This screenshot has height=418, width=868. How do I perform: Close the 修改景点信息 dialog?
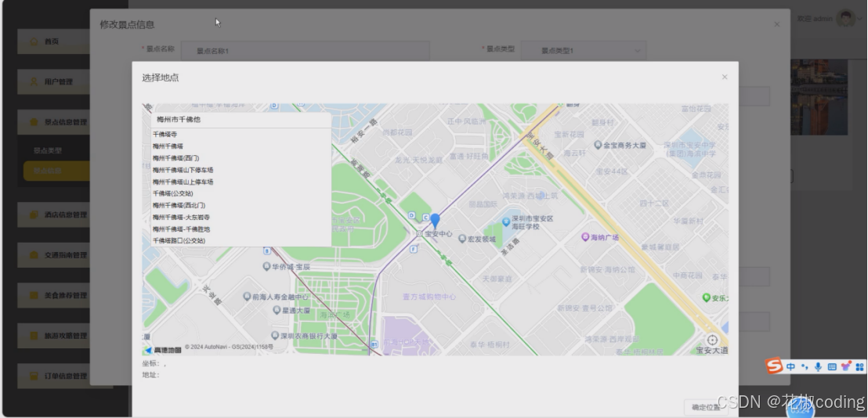click(x=776, y=24)
